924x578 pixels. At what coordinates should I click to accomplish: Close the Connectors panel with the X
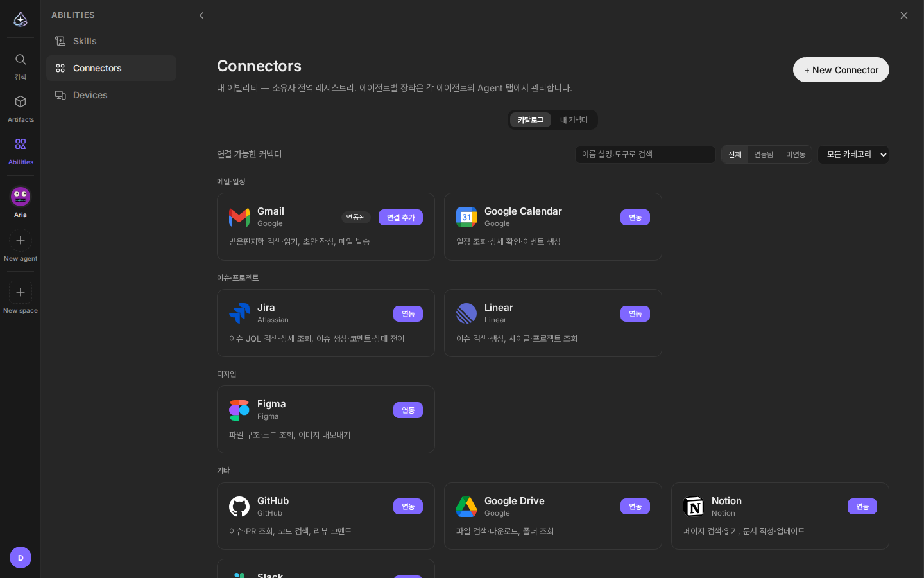pos(903,15)
